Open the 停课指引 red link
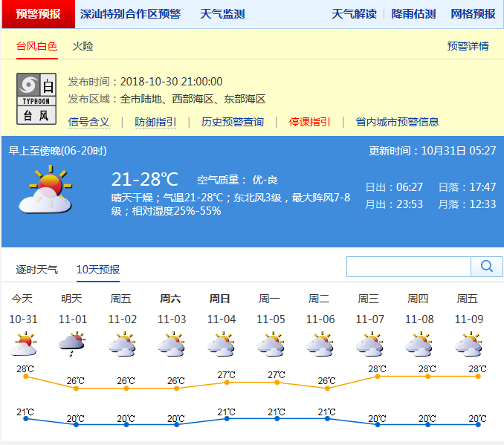 coord(309,122)
